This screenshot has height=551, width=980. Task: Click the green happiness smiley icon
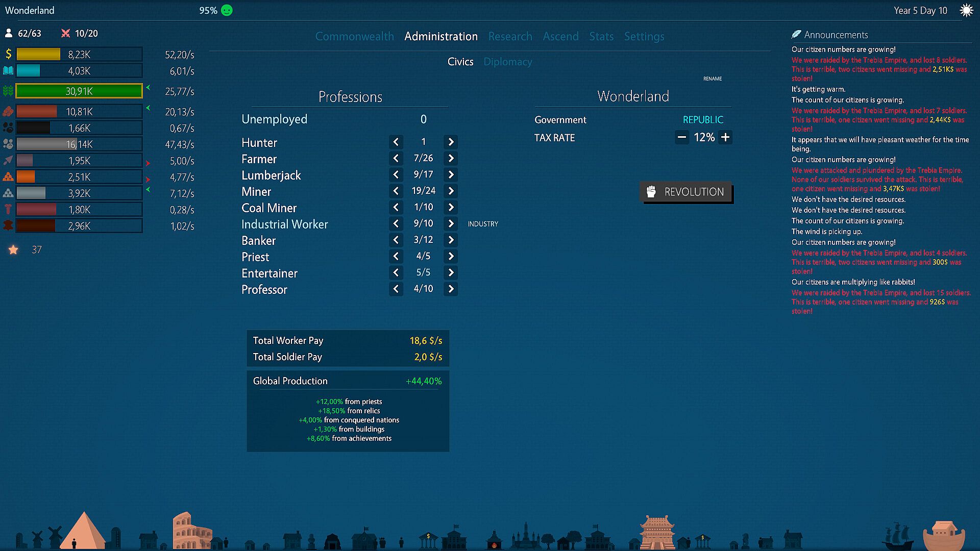point(227,10)
